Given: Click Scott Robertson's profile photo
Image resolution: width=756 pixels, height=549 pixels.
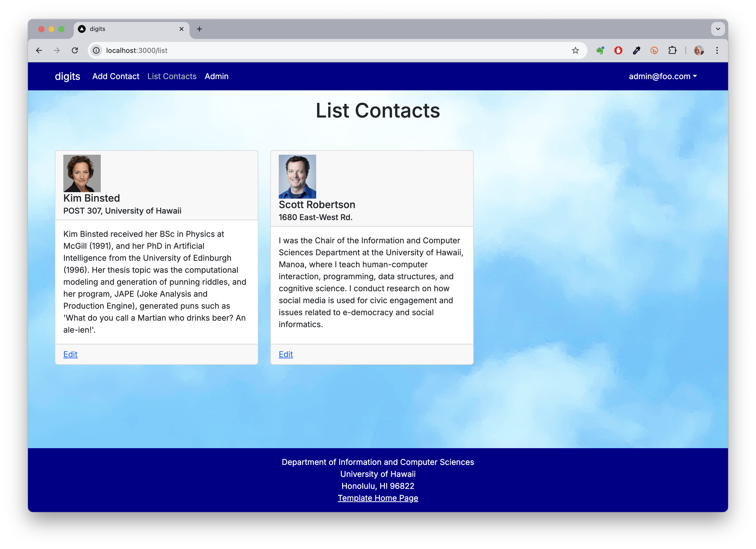Looking at the screenshot, I should [297, 176].
